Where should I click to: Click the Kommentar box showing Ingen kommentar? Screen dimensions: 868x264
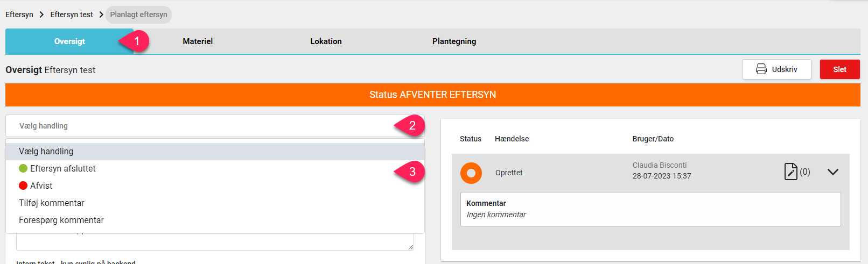coord(650,209)
